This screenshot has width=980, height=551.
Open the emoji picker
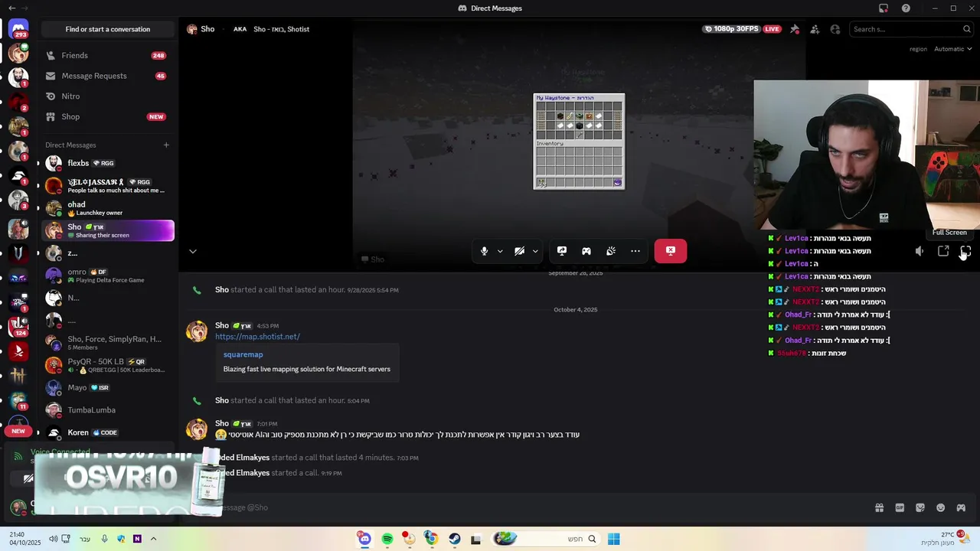941,507
